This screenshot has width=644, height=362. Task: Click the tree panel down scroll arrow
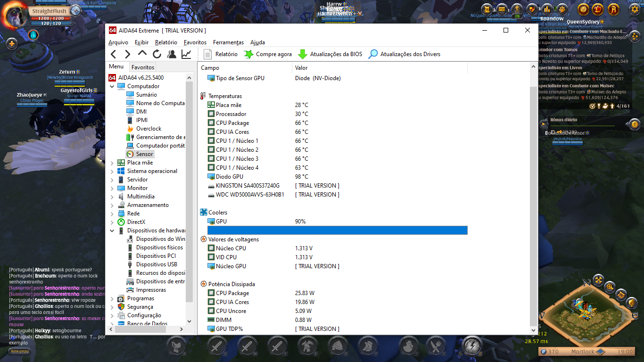[190, 321]
